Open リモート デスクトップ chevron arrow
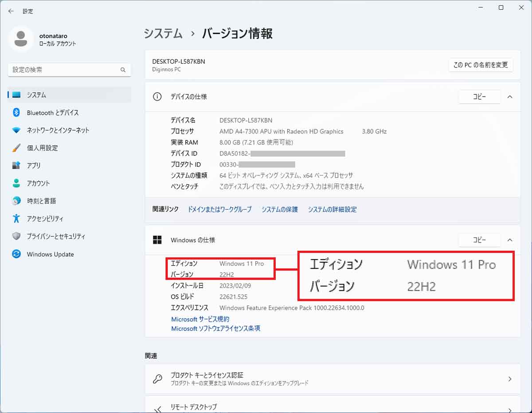532x413 pixels. (x=510, y=410)
